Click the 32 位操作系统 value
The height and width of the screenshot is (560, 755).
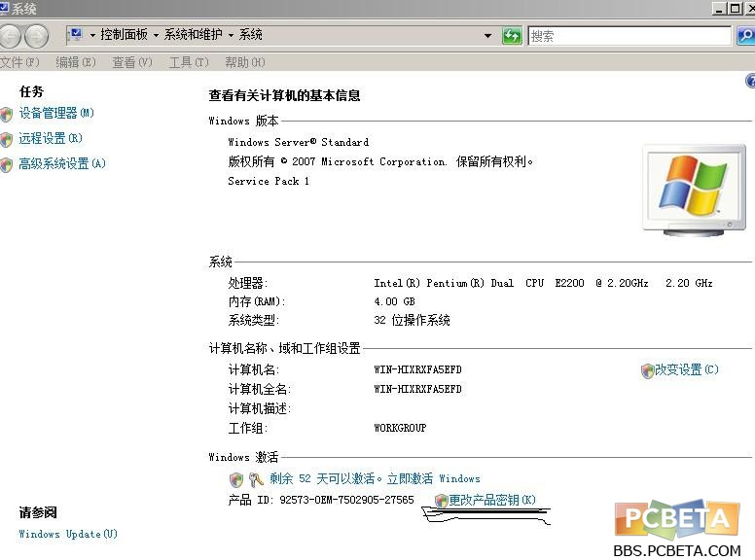click(412, 320)
